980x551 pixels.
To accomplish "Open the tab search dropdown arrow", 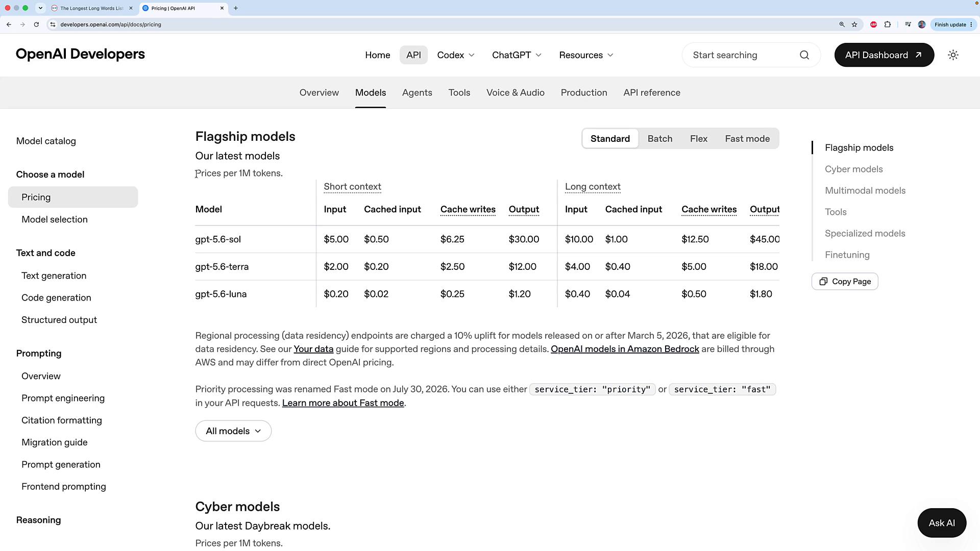I will [40, 8].
